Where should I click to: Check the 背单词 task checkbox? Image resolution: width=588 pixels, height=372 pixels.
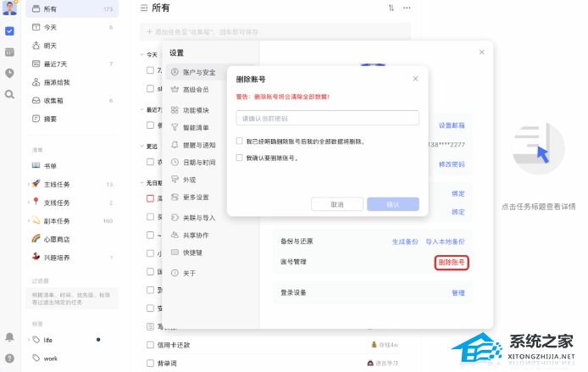point(150,364)
